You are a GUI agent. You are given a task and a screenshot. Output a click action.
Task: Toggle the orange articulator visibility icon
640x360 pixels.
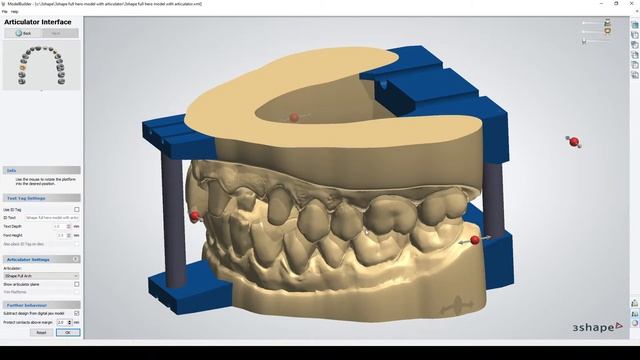(x=607, y=31)
